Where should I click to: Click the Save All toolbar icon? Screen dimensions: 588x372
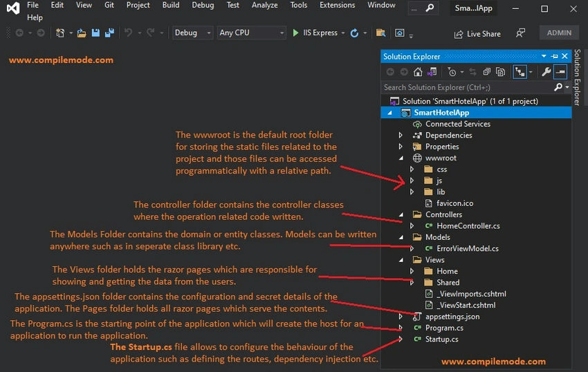pos(109,33)
